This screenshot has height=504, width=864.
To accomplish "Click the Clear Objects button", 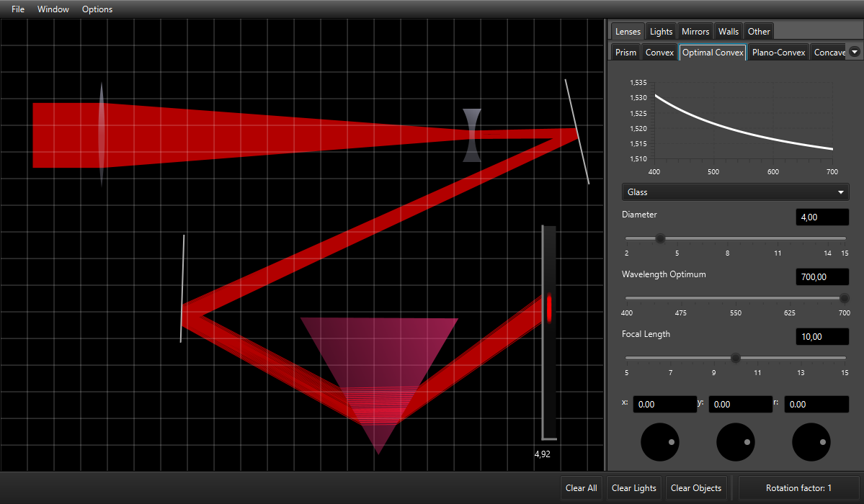I will coord(696,487).
